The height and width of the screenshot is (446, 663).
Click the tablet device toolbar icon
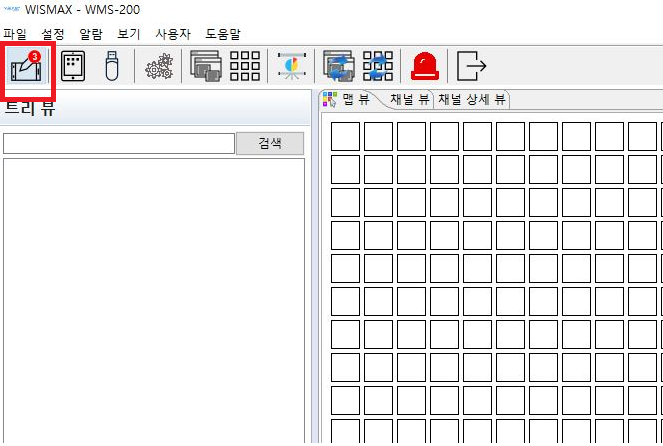click(x=73, y=66)
